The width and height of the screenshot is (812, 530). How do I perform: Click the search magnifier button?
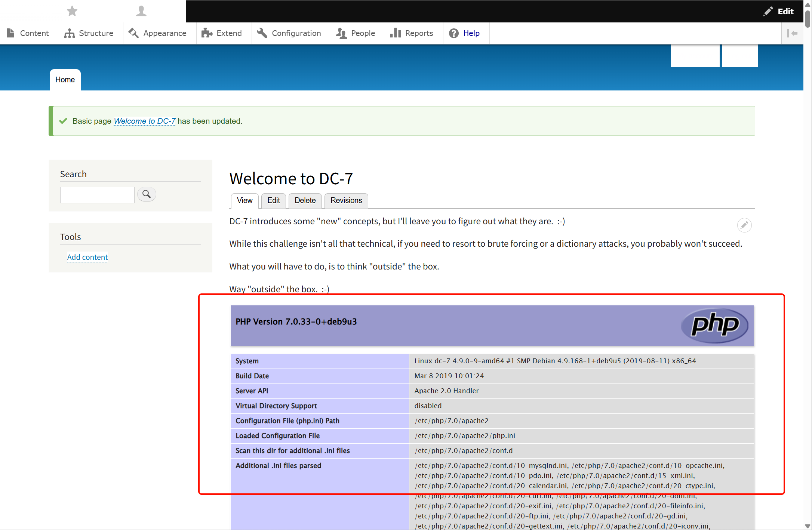coord(147,194)
